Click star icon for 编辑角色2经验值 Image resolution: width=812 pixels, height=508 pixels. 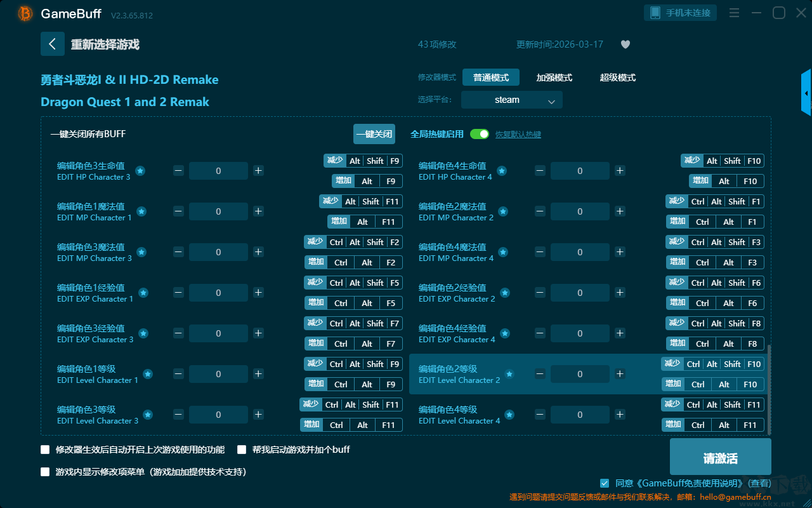tap(505, 293)
